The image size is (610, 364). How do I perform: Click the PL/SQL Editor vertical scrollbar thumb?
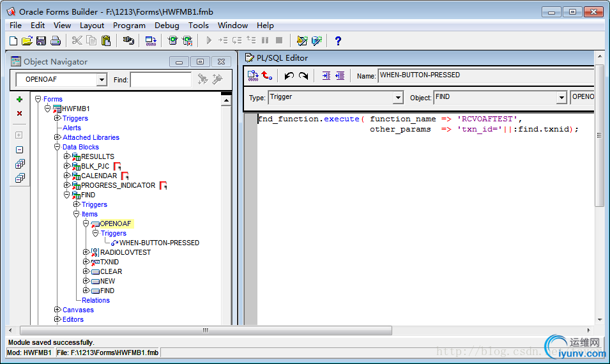click(599, 135)
